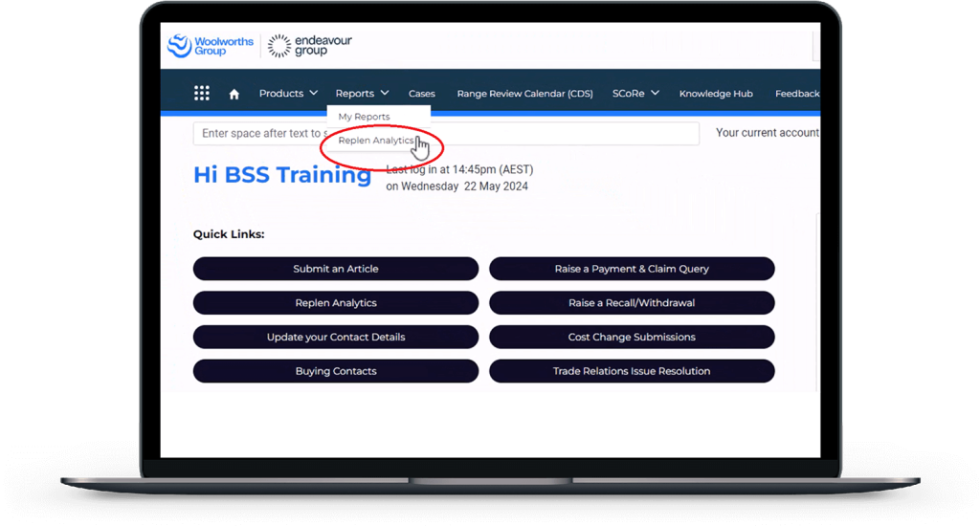The width and height of the screenshot is (980, 526).
Task: Open the Cases tab
Action: pyautogui.click(x=421, y=94)
